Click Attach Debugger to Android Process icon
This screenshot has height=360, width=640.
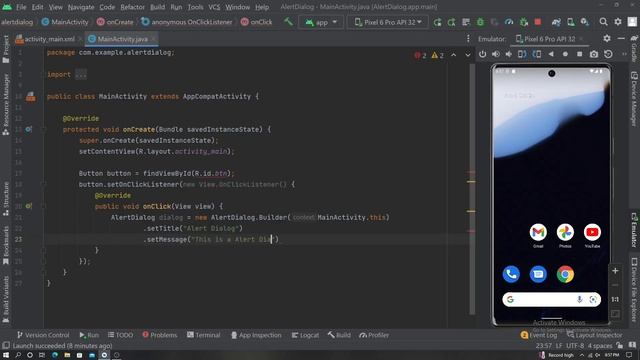(524, 22)
